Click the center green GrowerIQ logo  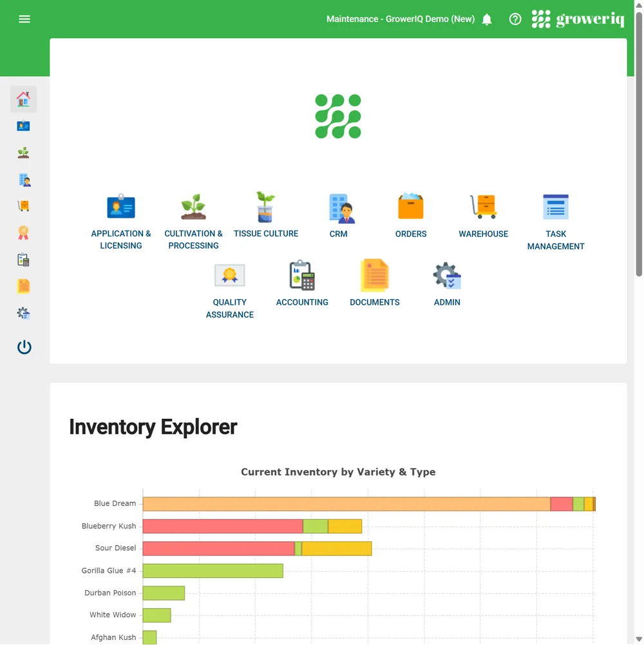(x=338, y=117)
